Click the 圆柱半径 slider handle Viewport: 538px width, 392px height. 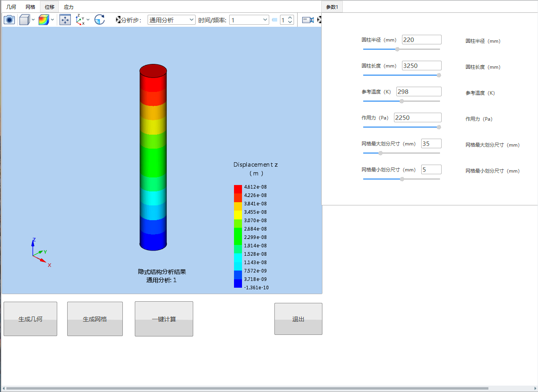click(x=397, y=49)
